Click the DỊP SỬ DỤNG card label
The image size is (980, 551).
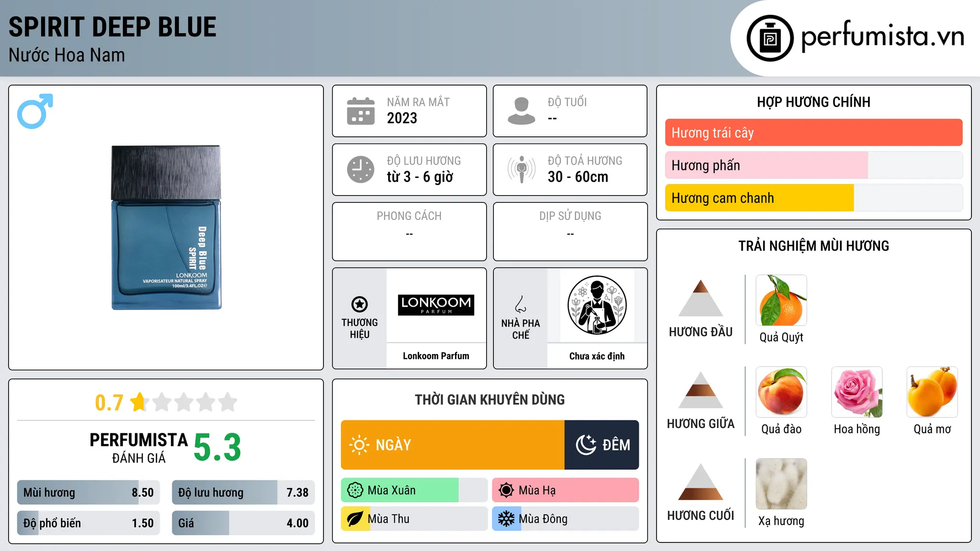point(570,216)
